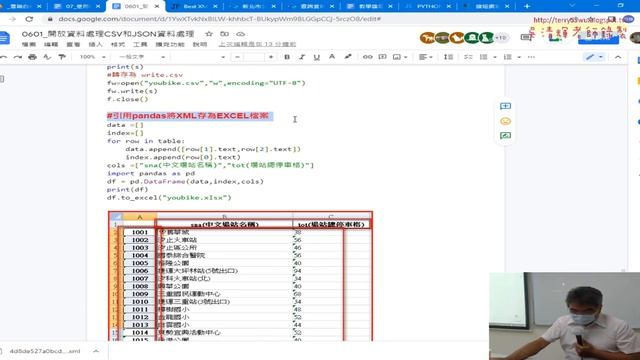Increase font size with plus button
640x360 pixels.
tap(271, 57)
